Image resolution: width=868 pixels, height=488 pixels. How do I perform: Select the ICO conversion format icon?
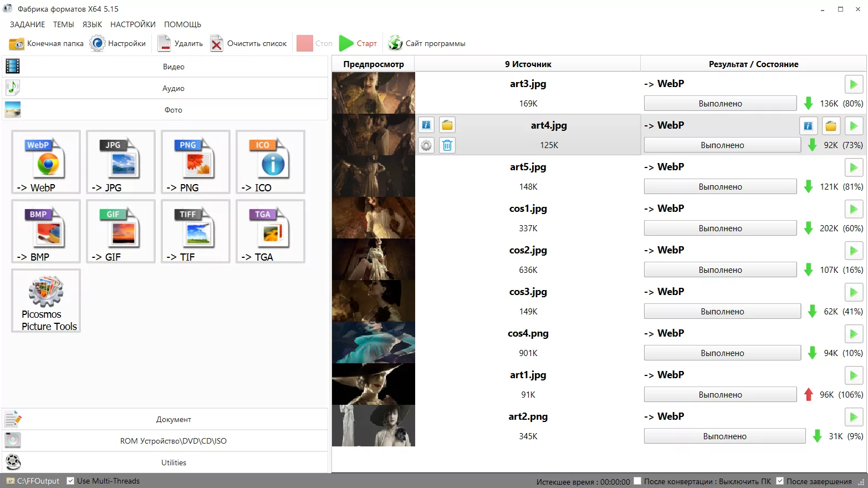click(x=270, y=162)
